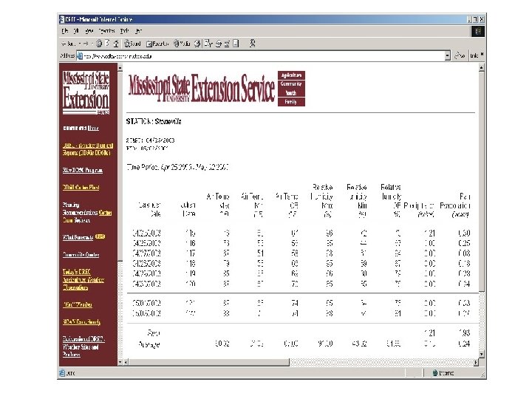
Task: Open the Mail toolbar icon
Action: point(208,44)
